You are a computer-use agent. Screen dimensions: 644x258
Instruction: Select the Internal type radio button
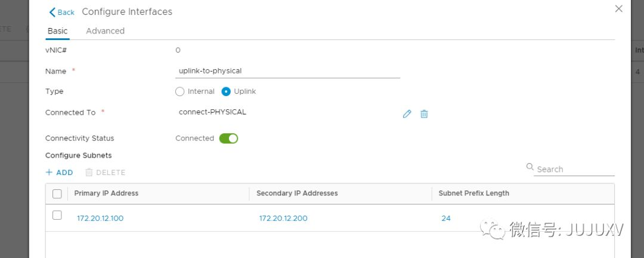(x=180, y=92)
